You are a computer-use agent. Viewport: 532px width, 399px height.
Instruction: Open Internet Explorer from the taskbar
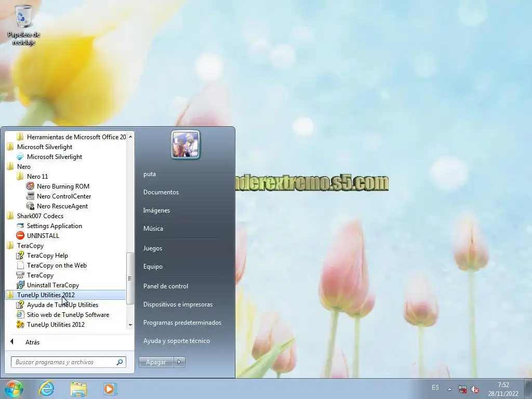[46, 389]
